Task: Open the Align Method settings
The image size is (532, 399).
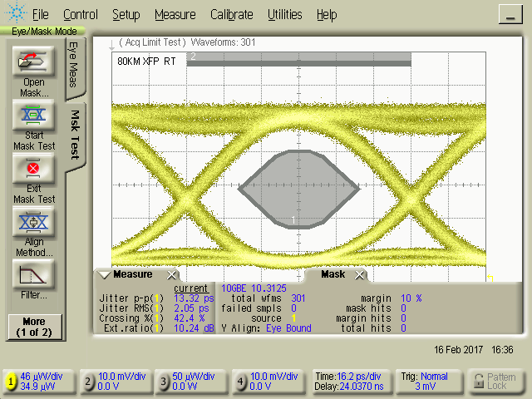Action: (x=34, y=223)
